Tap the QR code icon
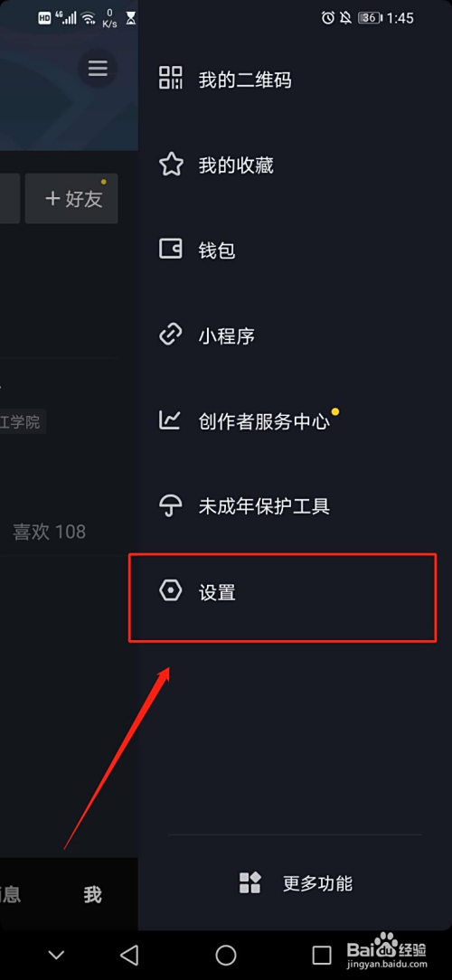 [171, 78]
